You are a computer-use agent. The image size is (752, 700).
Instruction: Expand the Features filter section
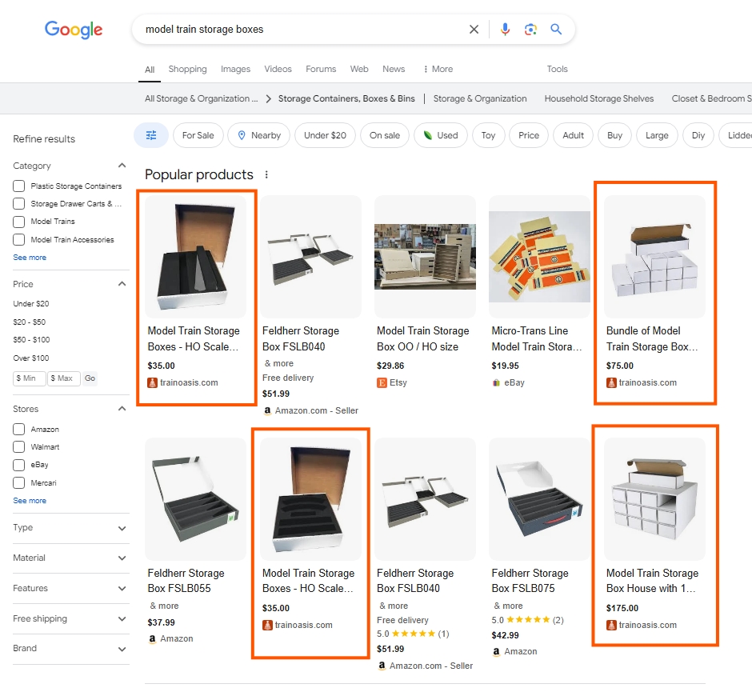pos(122,588)
